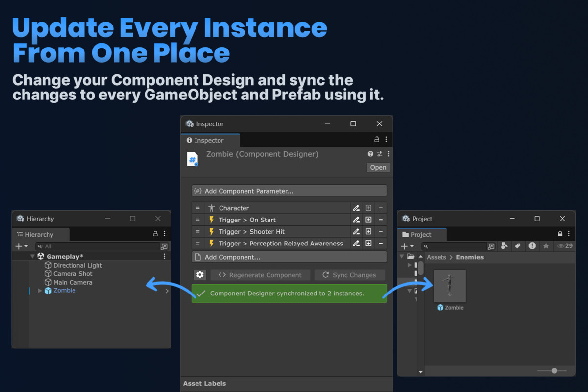The image size is (588, 392).
Task: Toggle favorites star filter in Project toolbar
Action: [546, 246]
